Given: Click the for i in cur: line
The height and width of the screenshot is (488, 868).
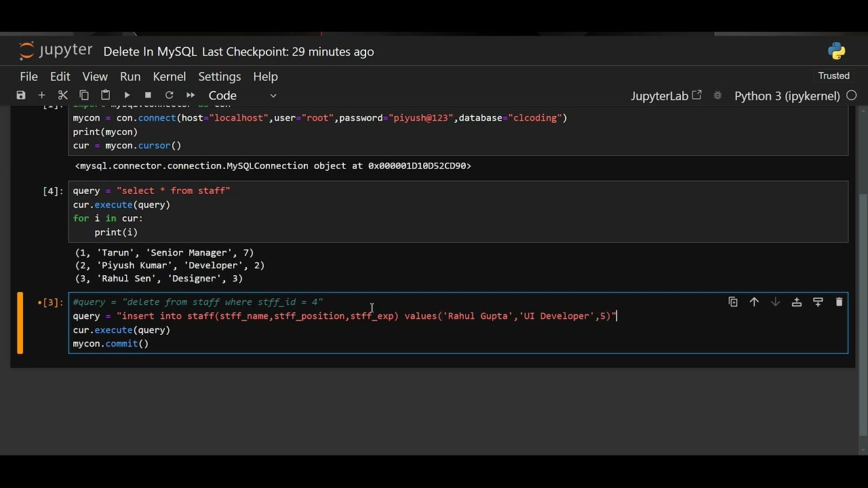Looking at the screenshot, I should coord(108,218).
